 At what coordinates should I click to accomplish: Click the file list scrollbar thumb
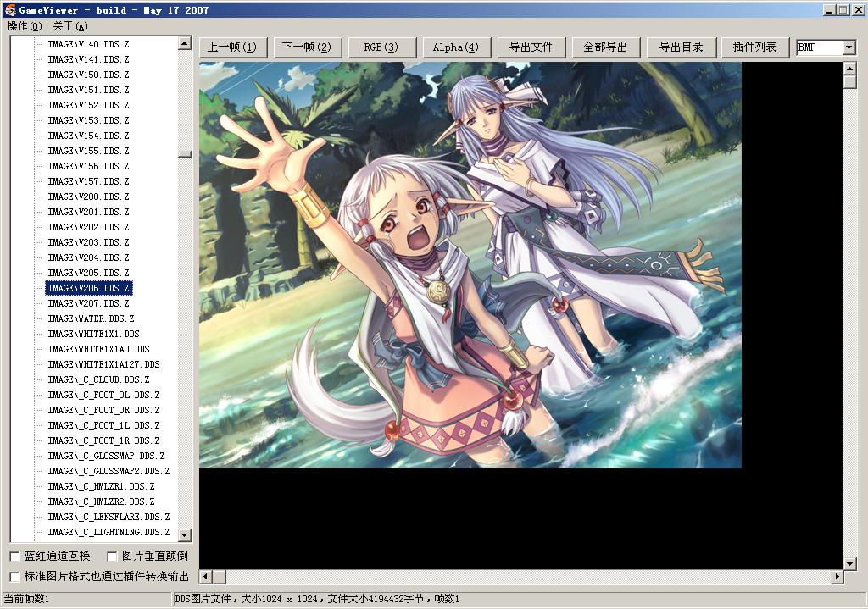(x=185, y=154)
